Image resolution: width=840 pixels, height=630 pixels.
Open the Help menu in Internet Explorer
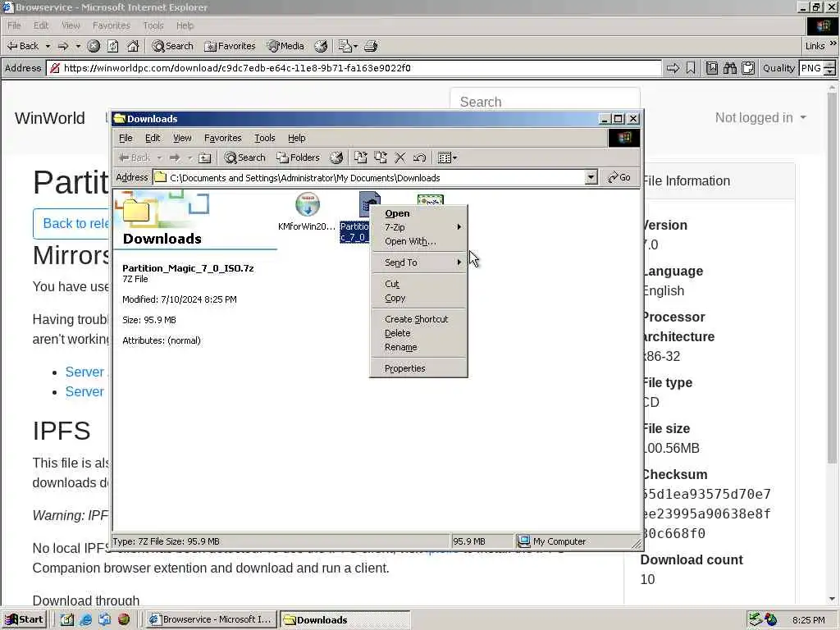coord(185,25)
